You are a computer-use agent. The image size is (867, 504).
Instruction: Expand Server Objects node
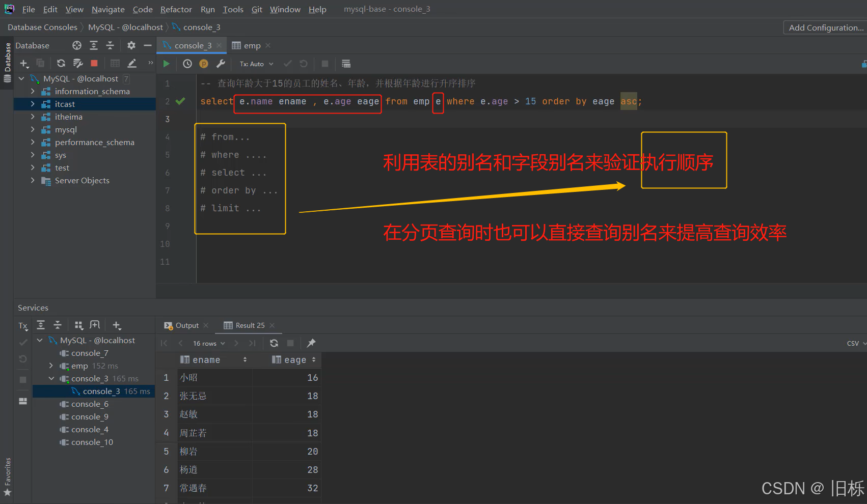pyautogui.click(x=33, y=180)
